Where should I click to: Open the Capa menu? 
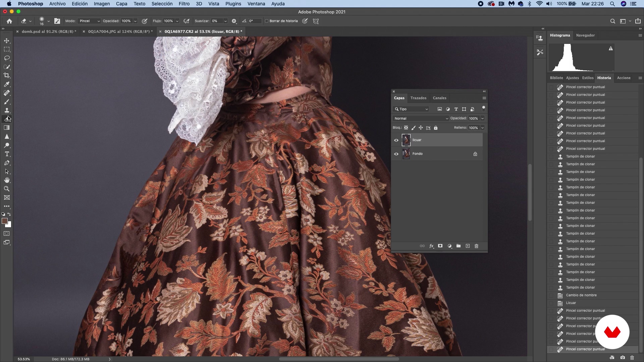click(x=121, y=4)
